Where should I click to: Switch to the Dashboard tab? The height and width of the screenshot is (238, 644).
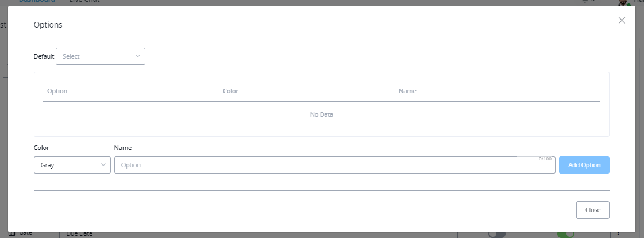[37, 1]
